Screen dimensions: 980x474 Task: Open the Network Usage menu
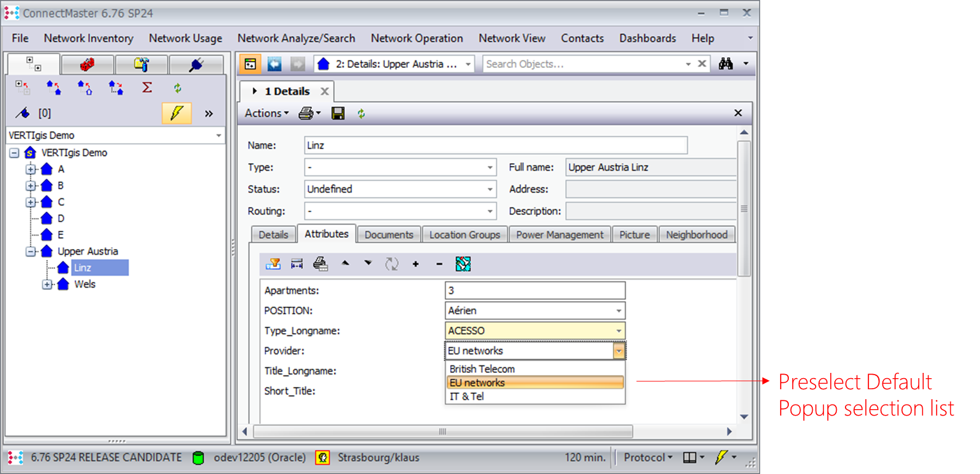(185, 38)
